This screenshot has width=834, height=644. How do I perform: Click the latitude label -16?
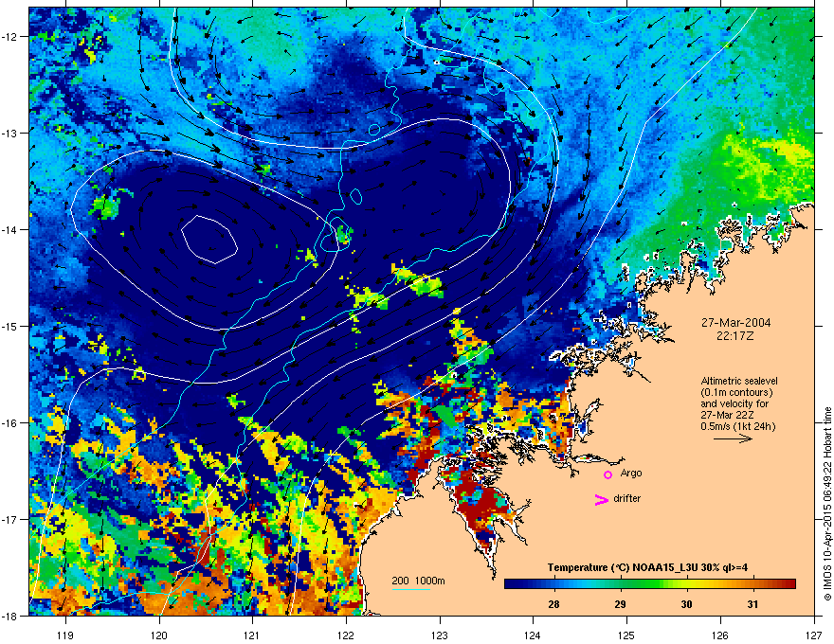(9, 423)
